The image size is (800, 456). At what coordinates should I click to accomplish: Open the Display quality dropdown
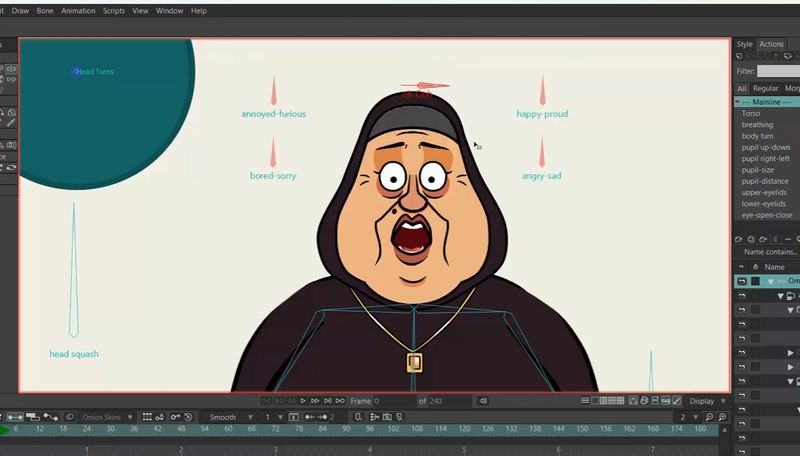(x=708, y=401)
